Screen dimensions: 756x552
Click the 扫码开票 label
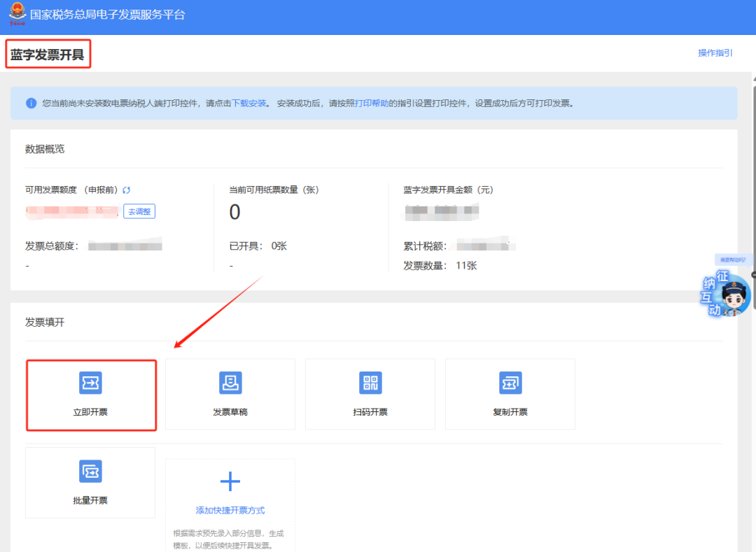[x=370, y=412]
